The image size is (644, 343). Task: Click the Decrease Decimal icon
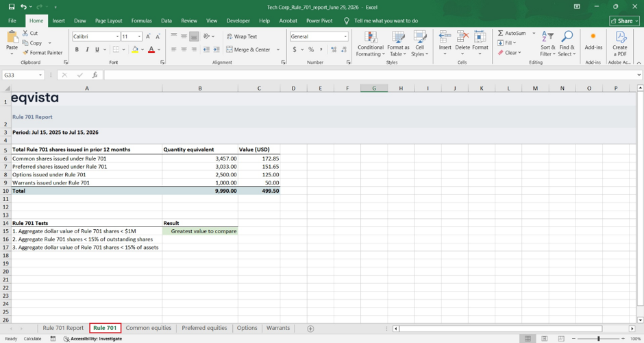pyautogui.click(x=343, y=49)
